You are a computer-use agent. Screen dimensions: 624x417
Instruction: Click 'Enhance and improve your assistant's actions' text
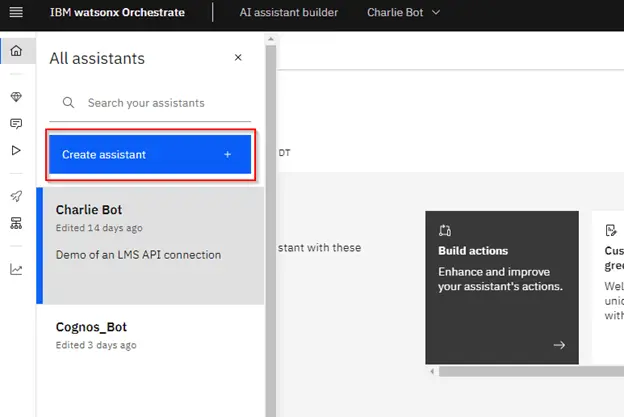point(501,279)
